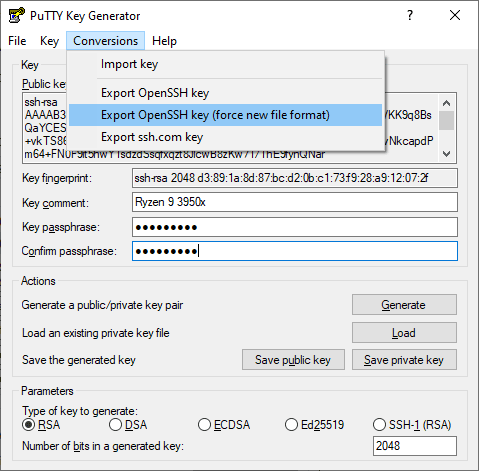Choose Import key from Conversions menu

coord(225,64)
